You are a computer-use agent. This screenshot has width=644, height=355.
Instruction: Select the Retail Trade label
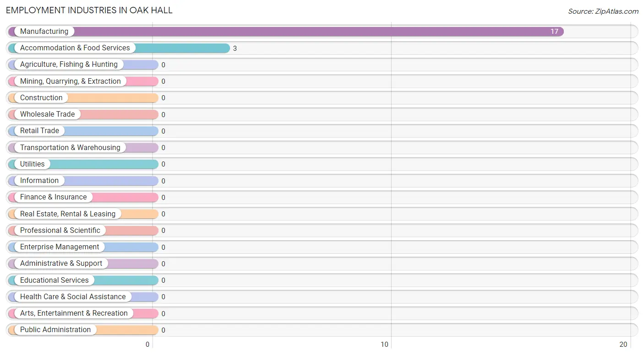click(39, 130)
